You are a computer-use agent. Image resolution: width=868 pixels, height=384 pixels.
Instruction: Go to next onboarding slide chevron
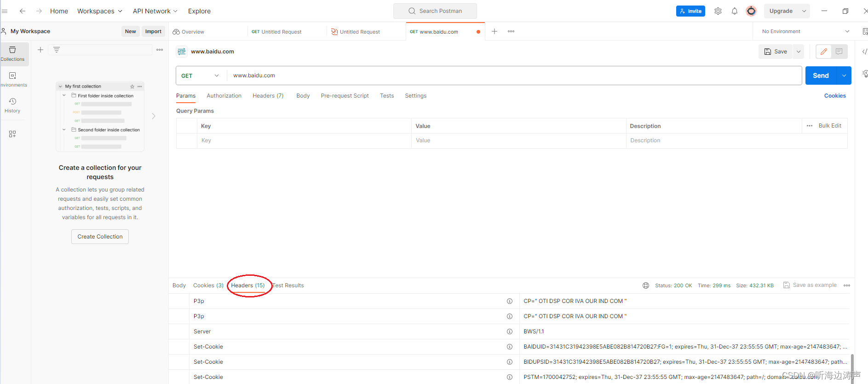(154, 116)
